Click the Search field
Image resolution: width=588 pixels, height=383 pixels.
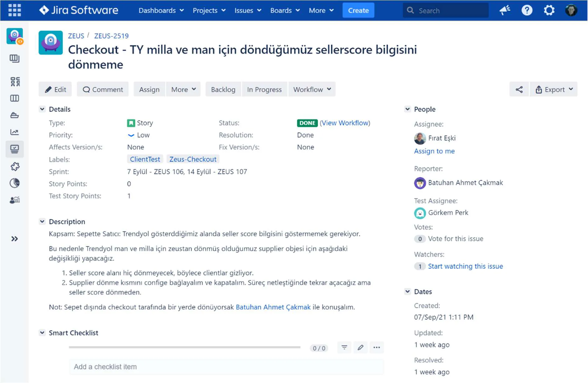(x=445, y=11)
